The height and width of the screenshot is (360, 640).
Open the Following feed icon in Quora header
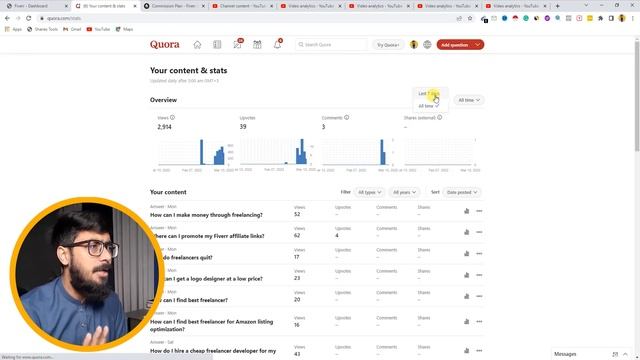(217, 45)
